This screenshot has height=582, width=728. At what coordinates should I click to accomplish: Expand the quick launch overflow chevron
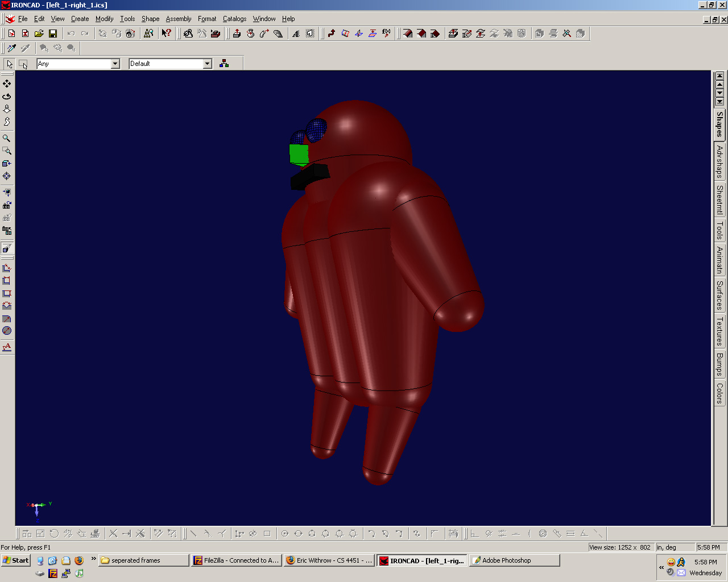pos(93,559)
